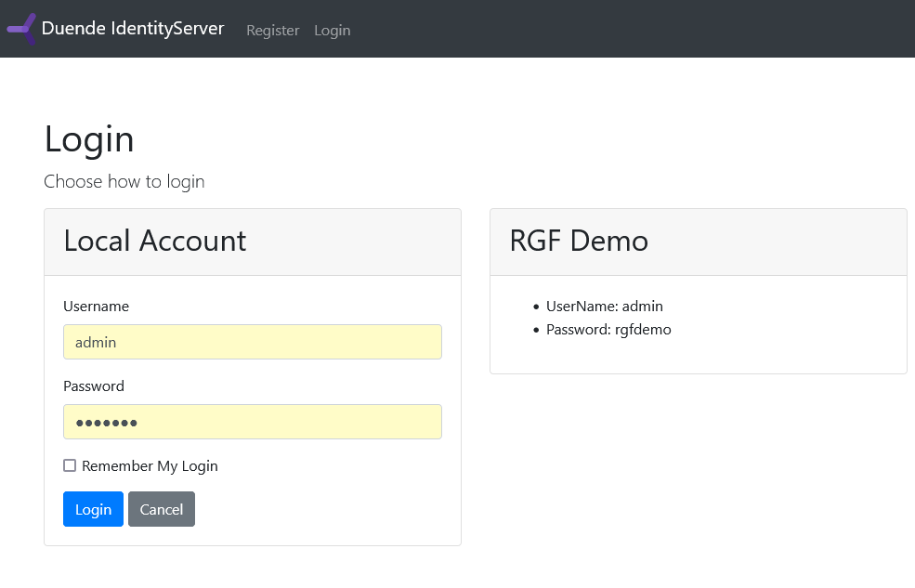The width and height of the screenshot is (915, 588).
Task: Click the Remember My Login label text
Action: pos(150,466)
